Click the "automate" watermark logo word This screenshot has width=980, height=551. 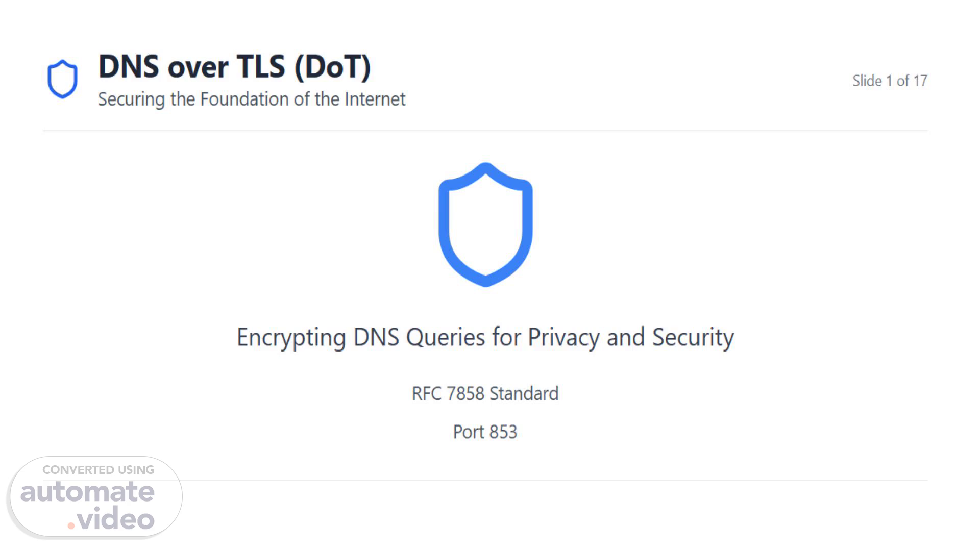[87, 492]
